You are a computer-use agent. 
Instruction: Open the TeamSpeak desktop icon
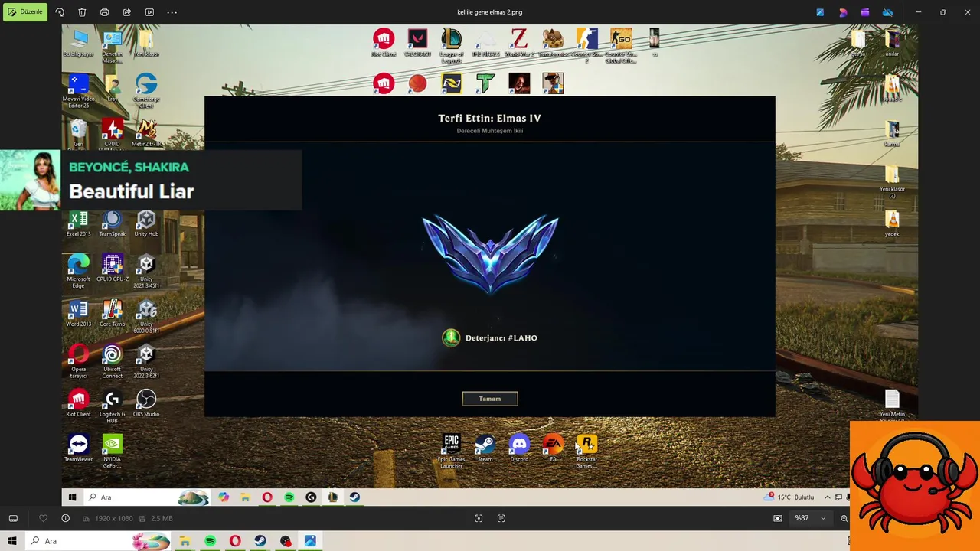click(112, 224)
